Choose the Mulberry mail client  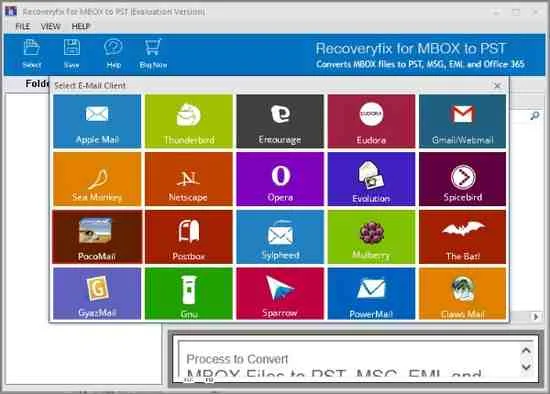click(x=371, y=237)
